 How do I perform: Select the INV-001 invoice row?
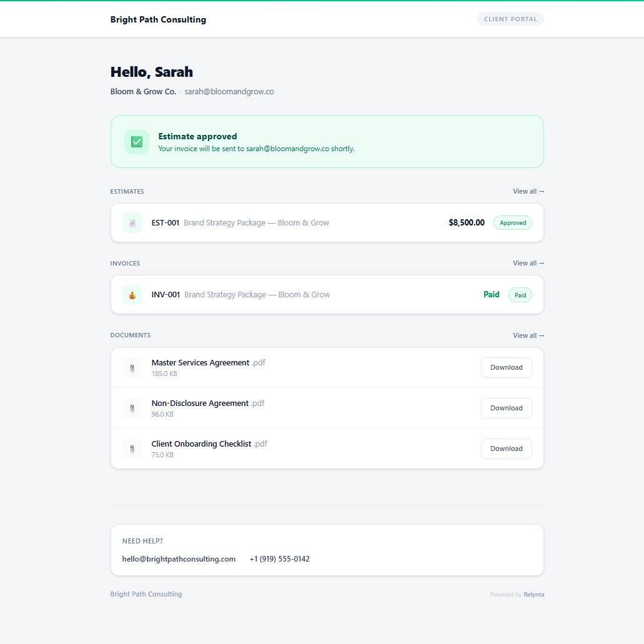[x=327, y=294]
